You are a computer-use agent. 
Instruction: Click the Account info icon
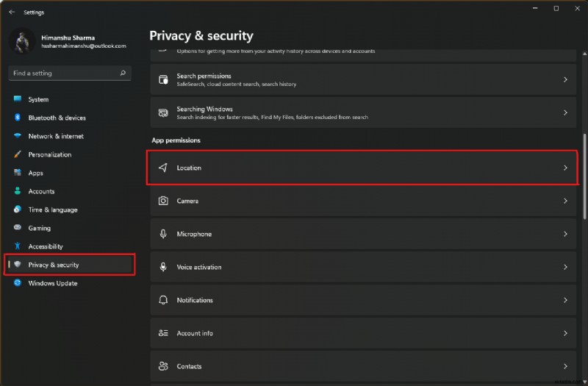[163, 333]
